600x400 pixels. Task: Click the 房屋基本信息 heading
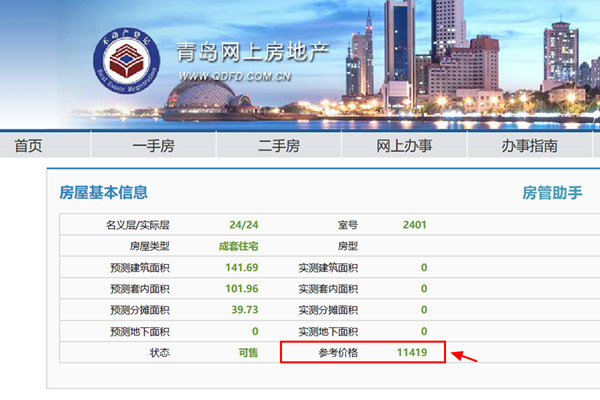tap(103, 192)
